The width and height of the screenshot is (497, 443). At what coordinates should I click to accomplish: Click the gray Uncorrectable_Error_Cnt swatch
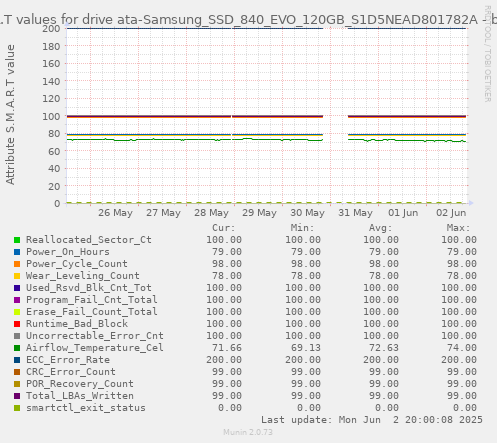coord(17,336)
